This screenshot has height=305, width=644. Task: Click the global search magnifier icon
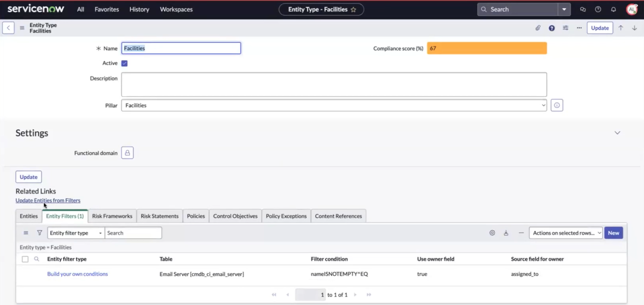click(x=484, y=10)
